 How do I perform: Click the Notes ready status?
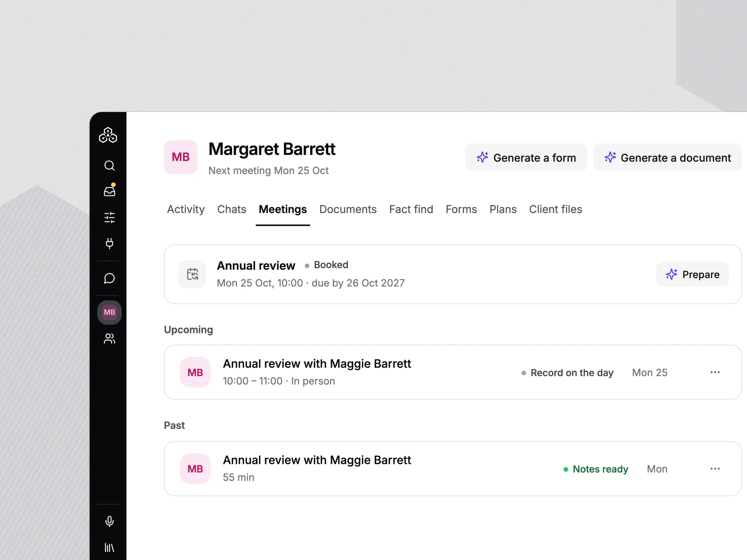click(596, 469)
